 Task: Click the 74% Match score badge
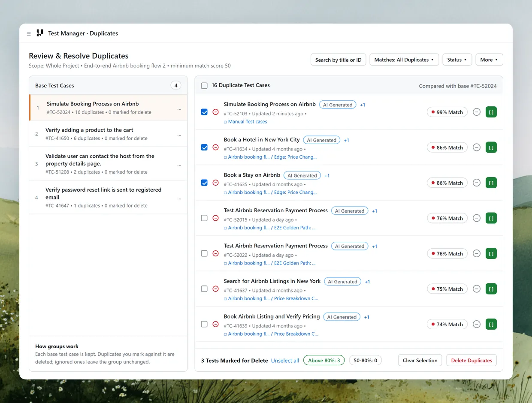447,324
